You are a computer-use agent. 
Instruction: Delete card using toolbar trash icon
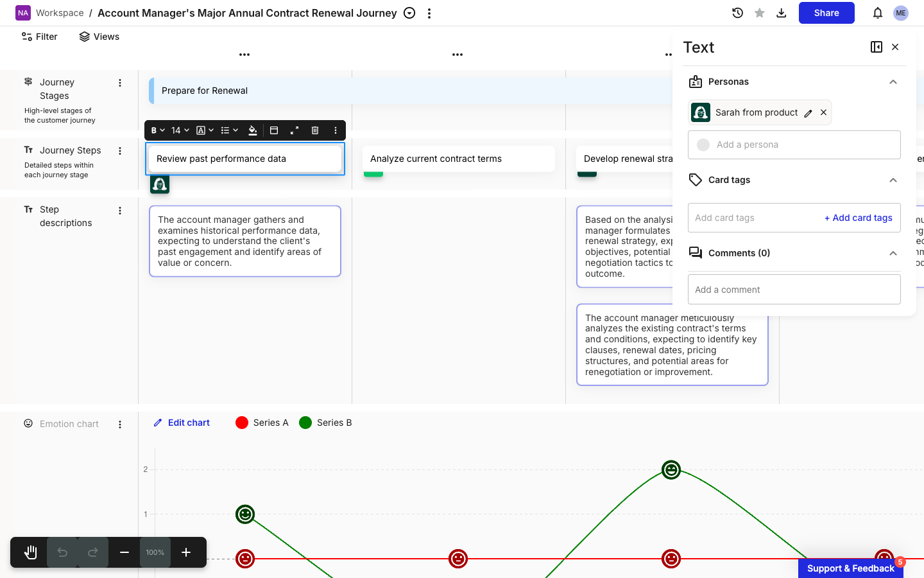(x=315, y=130)
